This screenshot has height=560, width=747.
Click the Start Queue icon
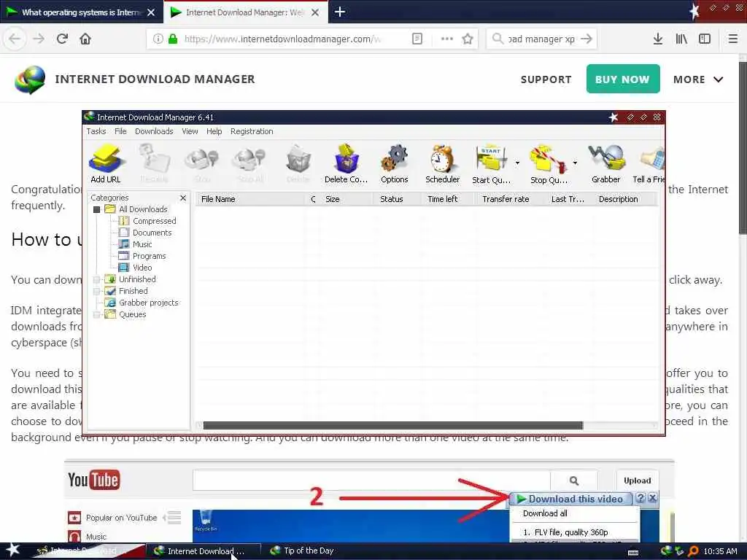pos(491,163)
